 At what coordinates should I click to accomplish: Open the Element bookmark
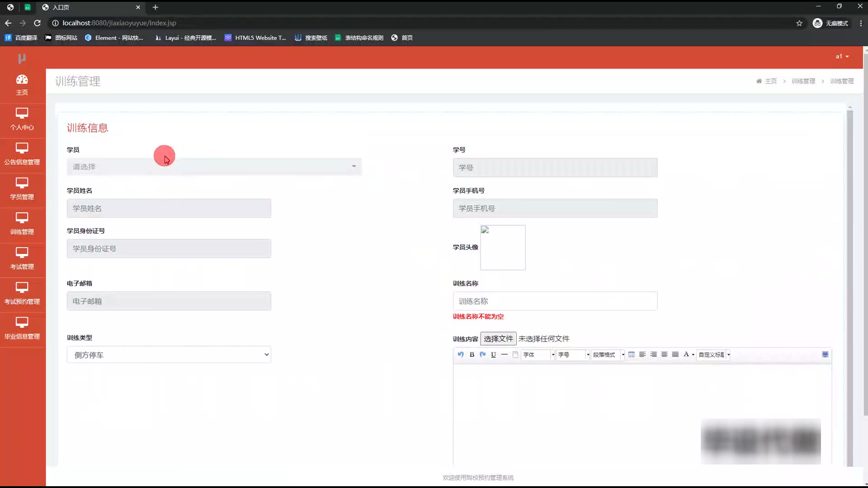point(114,38)
